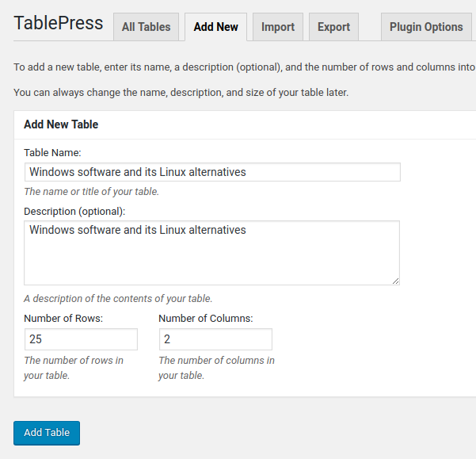This screenshot has height=459, width=476.
Task: Open the Plugin Options tab
Action: (426, 27)
